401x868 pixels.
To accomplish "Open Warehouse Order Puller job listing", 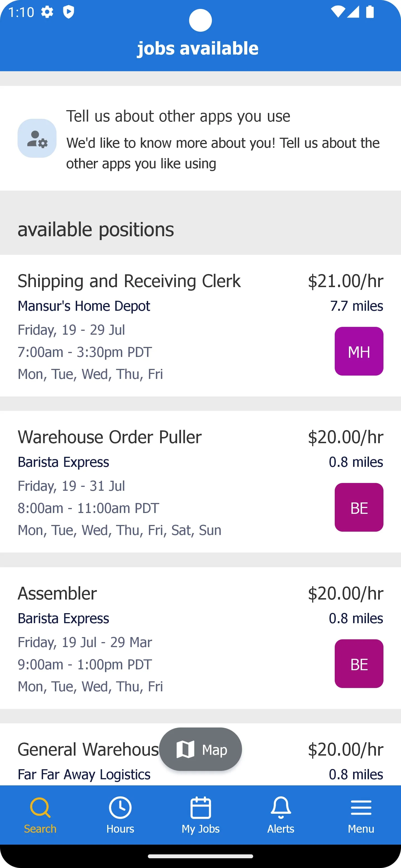I will coord(110,437).
